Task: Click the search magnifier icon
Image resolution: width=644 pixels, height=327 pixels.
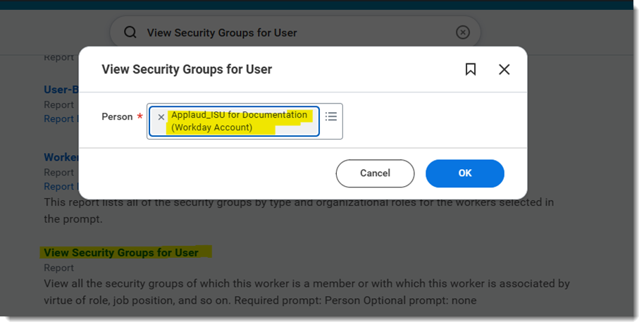Action: point(130,32)
